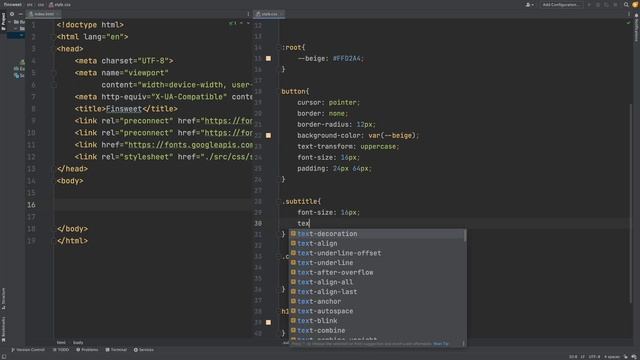Toggle the Project tool window stripe
This screenshot has width=640, height=360.
pyautogui.click(x=3, y=21)
